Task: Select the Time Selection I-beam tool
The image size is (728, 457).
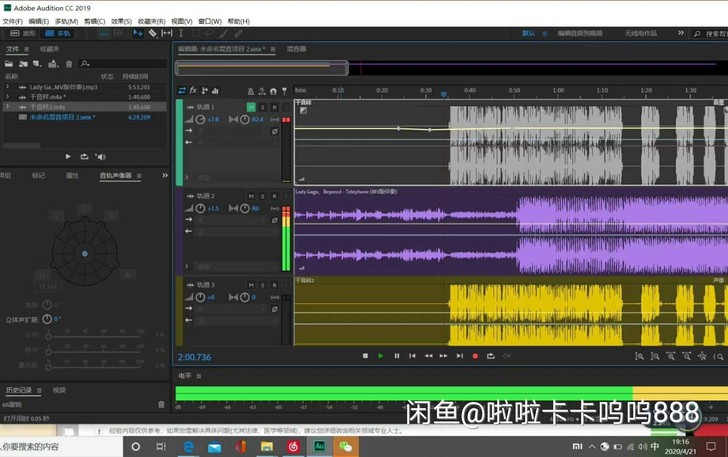Action: 181,33
